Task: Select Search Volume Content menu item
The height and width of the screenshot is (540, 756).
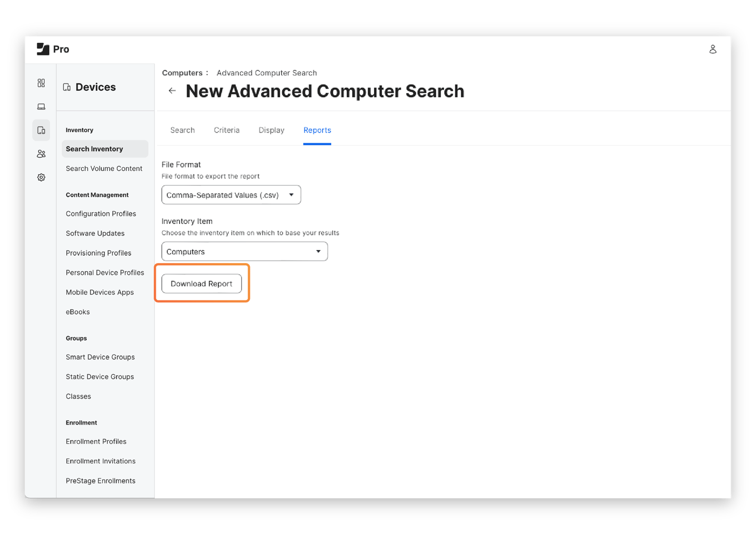Action: click(104, 168)
